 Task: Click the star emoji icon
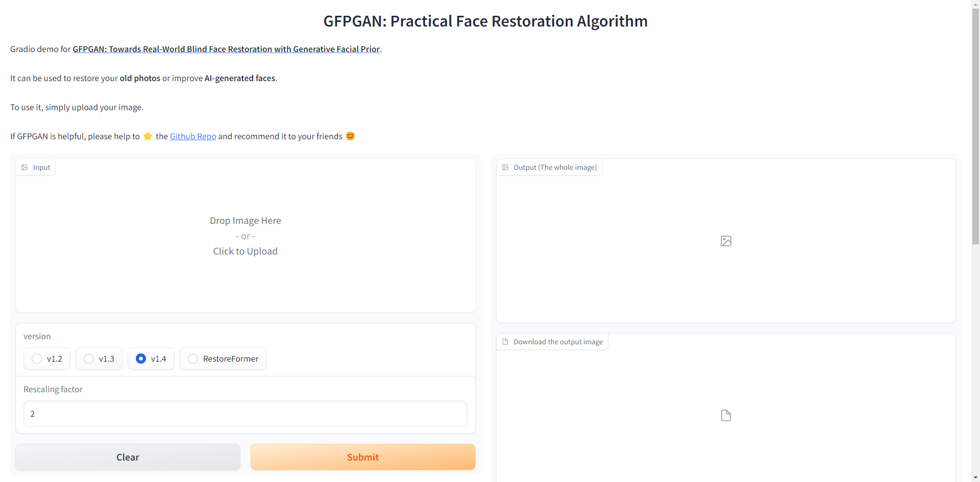point(148,136)
